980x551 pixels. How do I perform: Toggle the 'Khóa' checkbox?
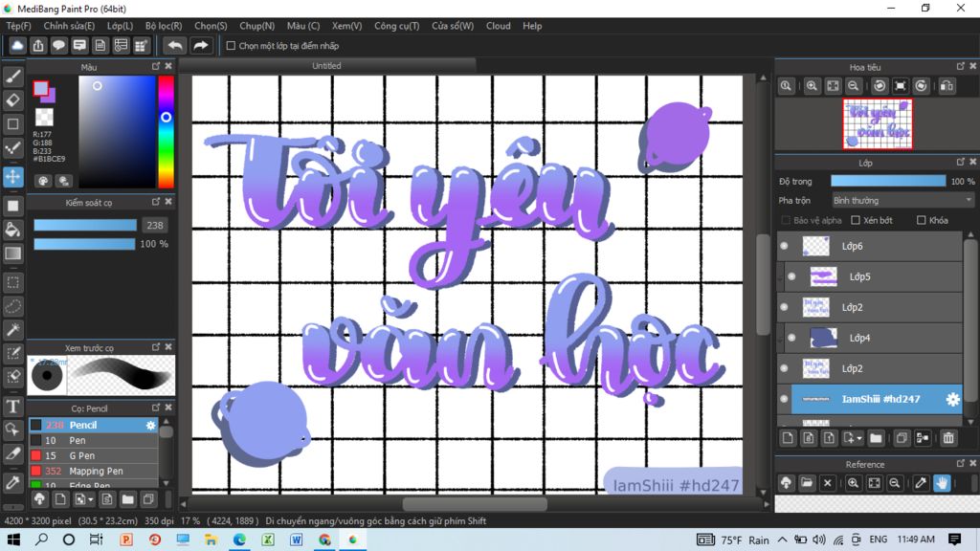click(922, 220)
